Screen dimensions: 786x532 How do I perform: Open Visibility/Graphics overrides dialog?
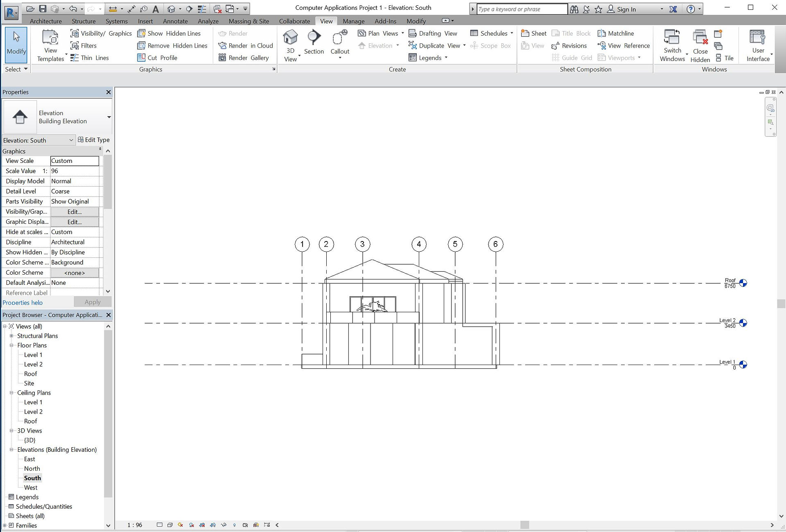101,34
